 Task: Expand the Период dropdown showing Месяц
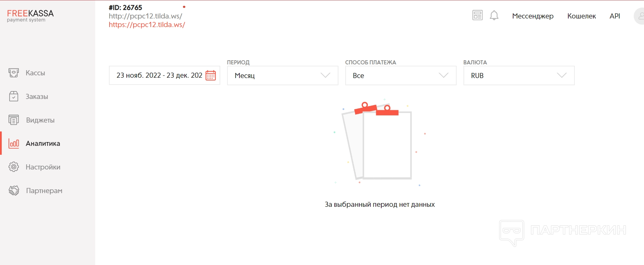[282, 76]
